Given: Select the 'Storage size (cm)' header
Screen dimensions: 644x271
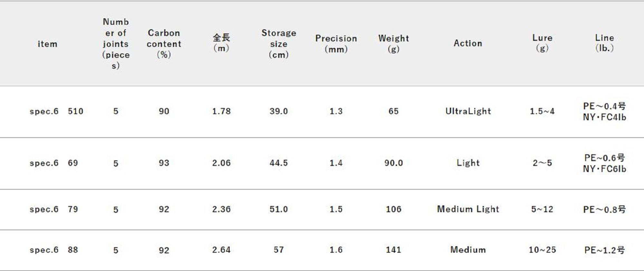Looking at the screenshot, I should click(x=279, y=44).
